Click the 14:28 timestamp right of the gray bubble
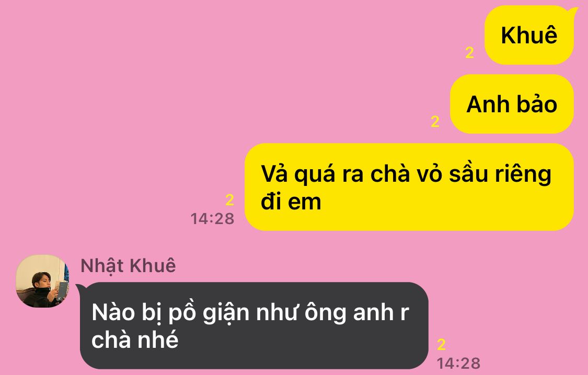588x375 pixels. click(458, 364)
